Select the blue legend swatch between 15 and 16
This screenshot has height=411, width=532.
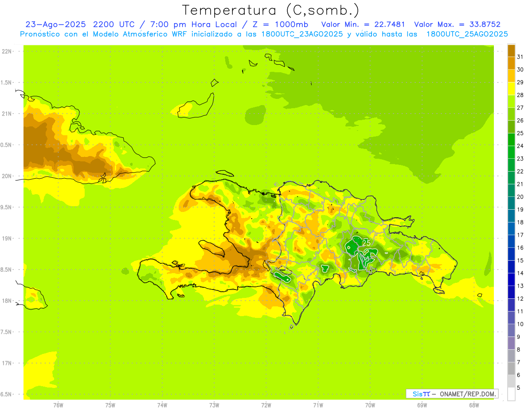511,254
